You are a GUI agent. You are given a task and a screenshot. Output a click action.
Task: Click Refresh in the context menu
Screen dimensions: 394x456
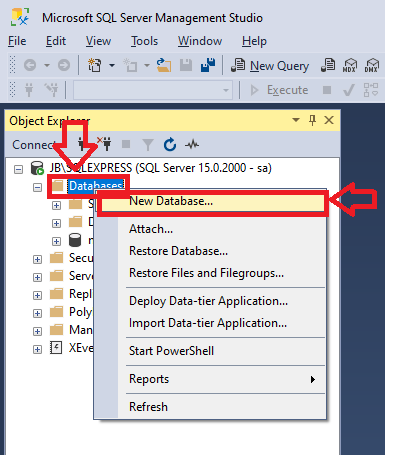point(148,407)
